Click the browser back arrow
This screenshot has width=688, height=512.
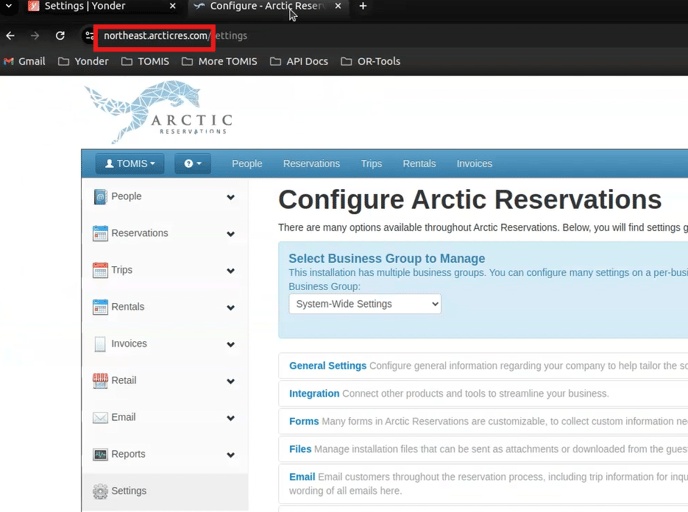11,36
